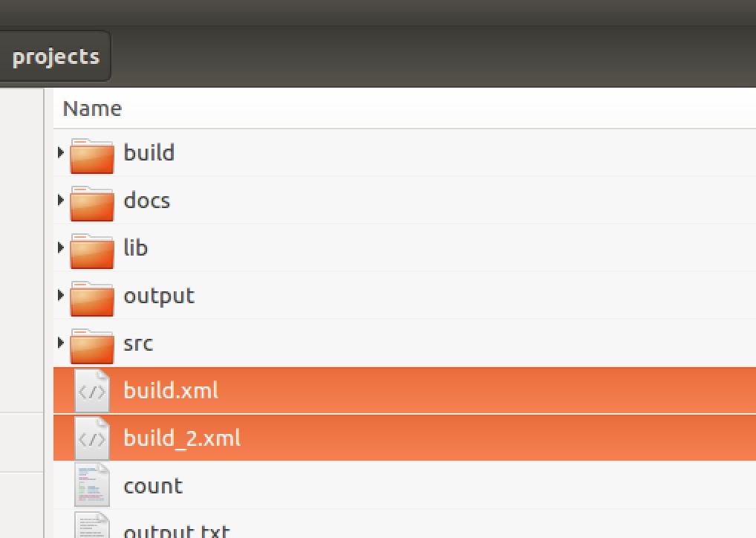Select the count file row

coord(405,485)
